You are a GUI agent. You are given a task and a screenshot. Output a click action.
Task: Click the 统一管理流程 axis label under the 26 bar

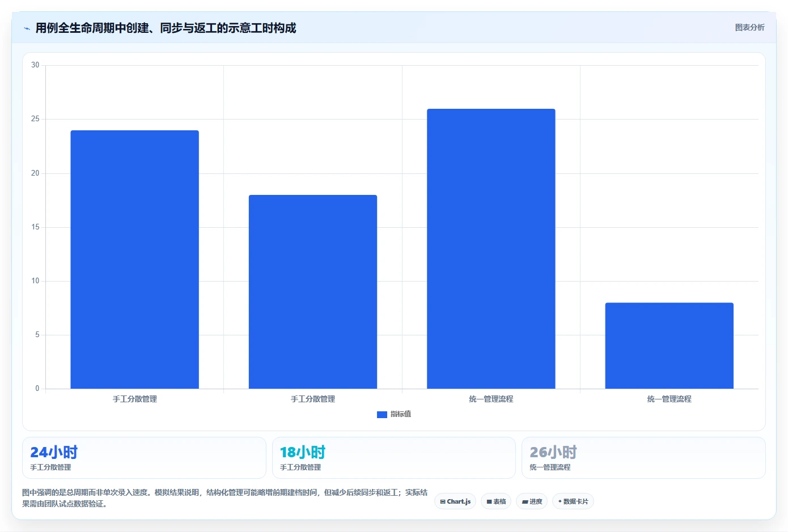[491, 399]
